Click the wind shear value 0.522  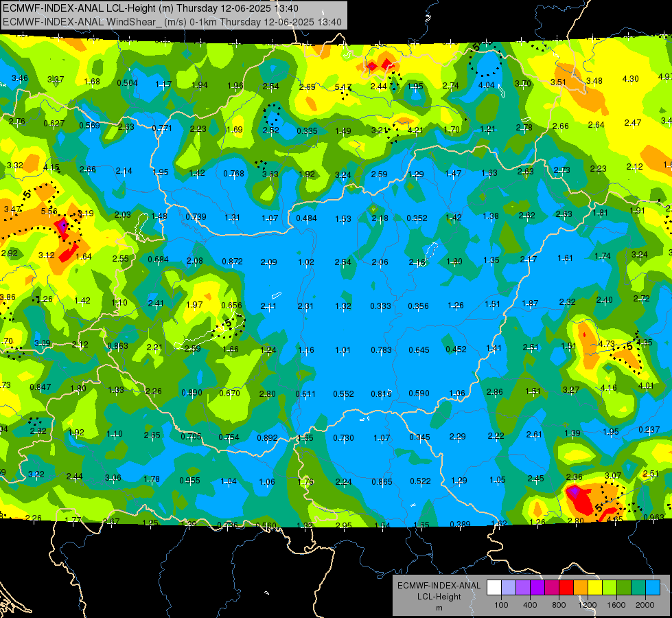[x=420, y=481]
